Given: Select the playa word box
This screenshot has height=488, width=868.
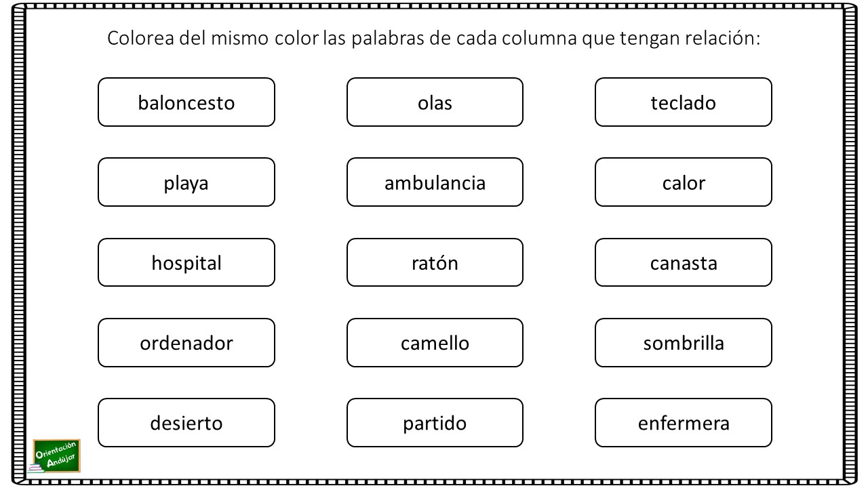Looking at the screenshot, I should pos(186,182).
